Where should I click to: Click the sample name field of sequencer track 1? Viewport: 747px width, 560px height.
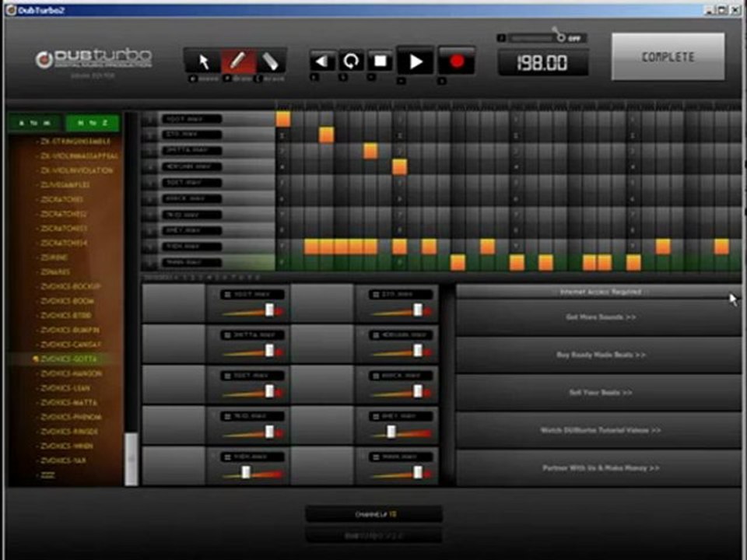[191, 119]
